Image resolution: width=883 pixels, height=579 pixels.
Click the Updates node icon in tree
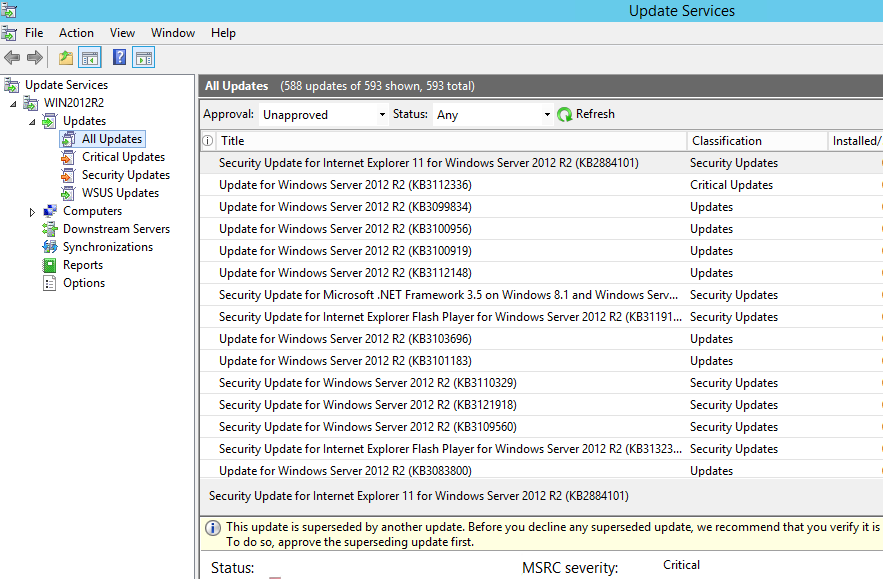pyautogui.click(x=50, y=121)
